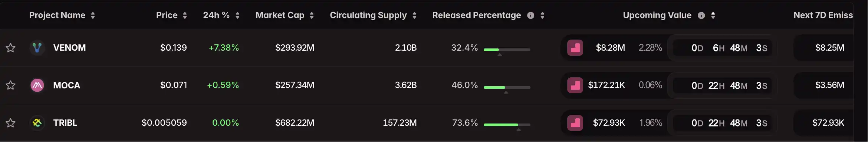Open the TRIBL project name link

click(x=65, y=123)
